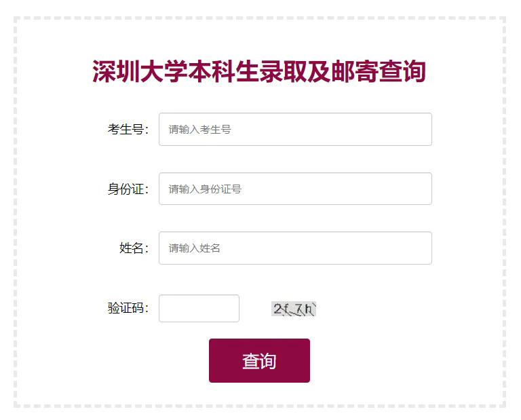
Task: Select the 姓名 input field
Action: pyautogui.click(x=295, y=248)
